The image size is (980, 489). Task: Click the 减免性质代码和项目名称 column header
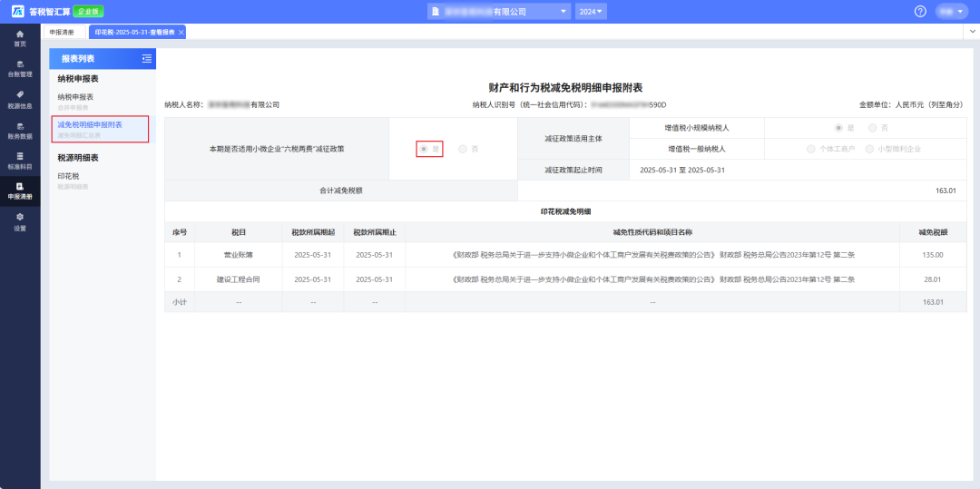pos(652,232)
